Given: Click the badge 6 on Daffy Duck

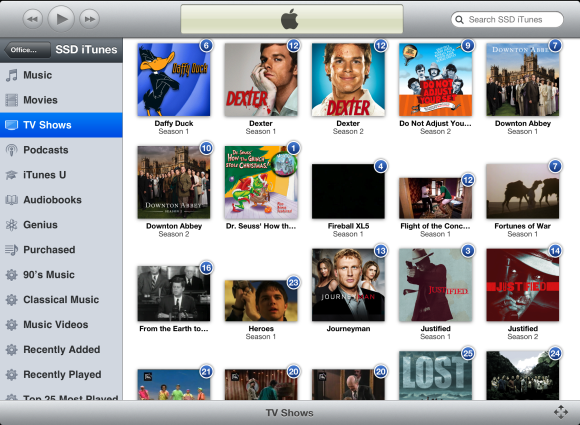Looking at the screenshot, I should point(206,45).
